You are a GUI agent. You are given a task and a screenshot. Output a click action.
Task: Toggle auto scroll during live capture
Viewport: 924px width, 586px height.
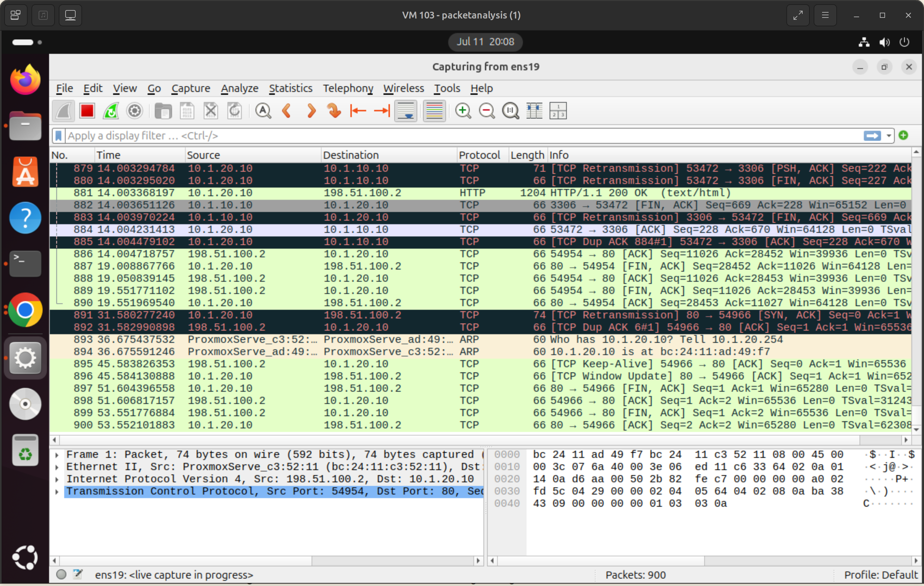pyautogui.click(x=406, y=111)
